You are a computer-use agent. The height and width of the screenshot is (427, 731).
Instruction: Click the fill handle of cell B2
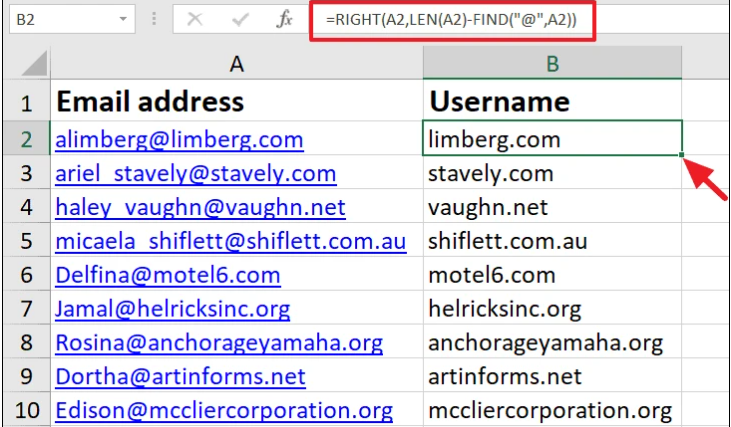[682, 154]
